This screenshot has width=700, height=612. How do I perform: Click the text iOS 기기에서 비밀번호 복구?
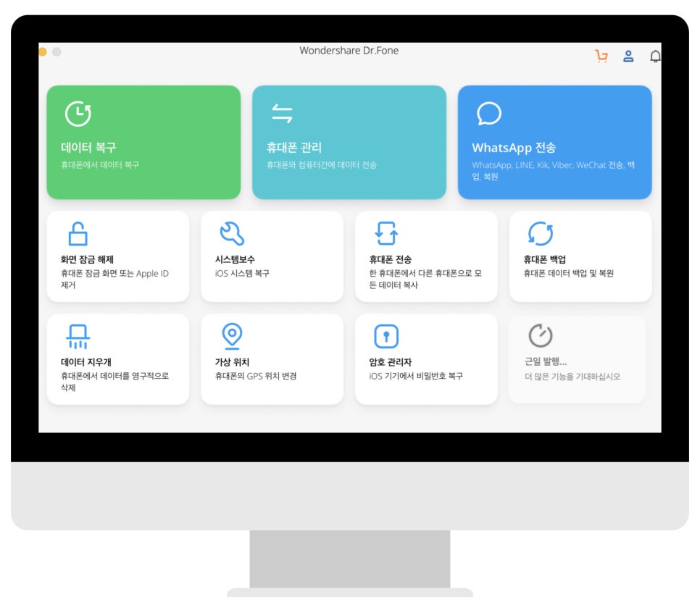[x=416, y=376]
